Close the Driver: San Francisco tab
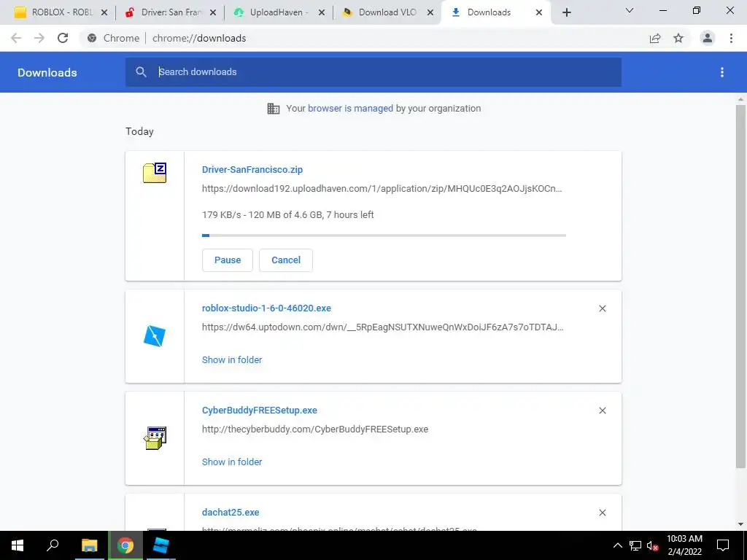Viewport: 747px width, 560px height. 213,13
